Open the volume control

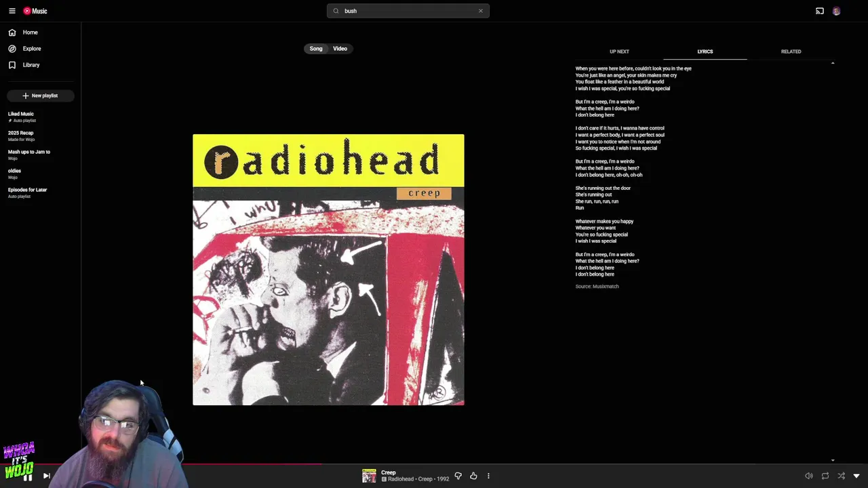click(809, 476)
